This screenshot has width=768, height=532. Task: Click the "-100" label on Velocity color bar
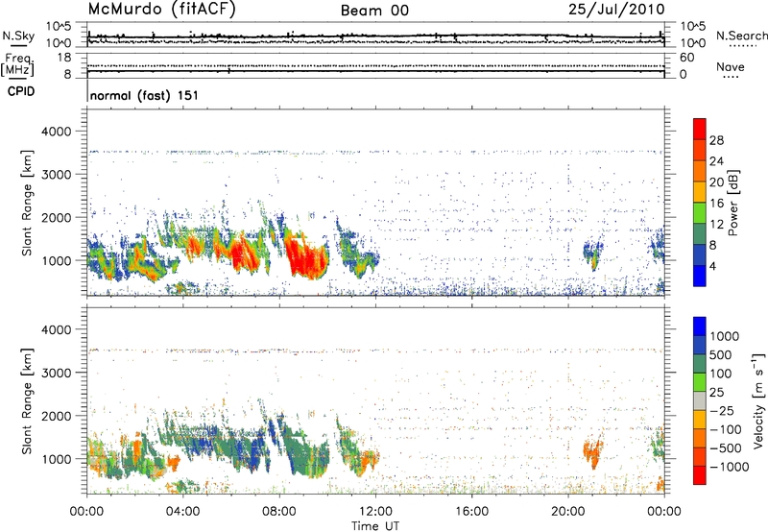click(x=726, y=429)
